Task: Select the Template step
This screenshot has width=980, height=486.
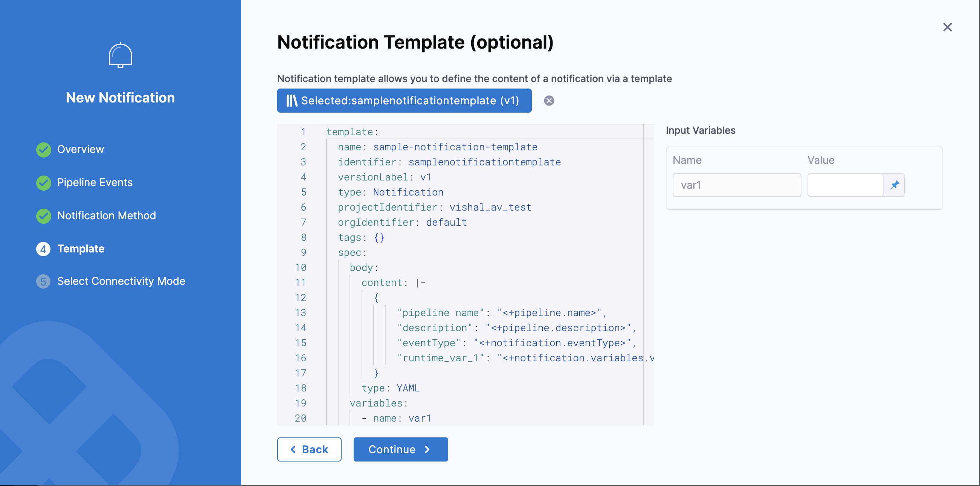Action: pyautogui.click(x=81, y=249)
